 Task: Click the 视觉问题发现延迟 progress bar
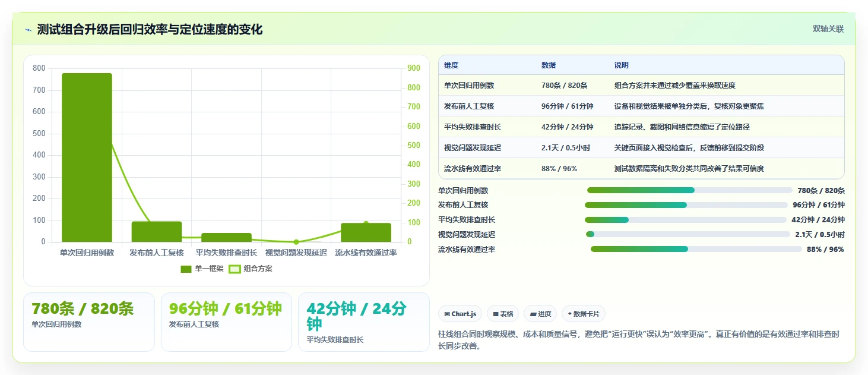pos(688,235)
